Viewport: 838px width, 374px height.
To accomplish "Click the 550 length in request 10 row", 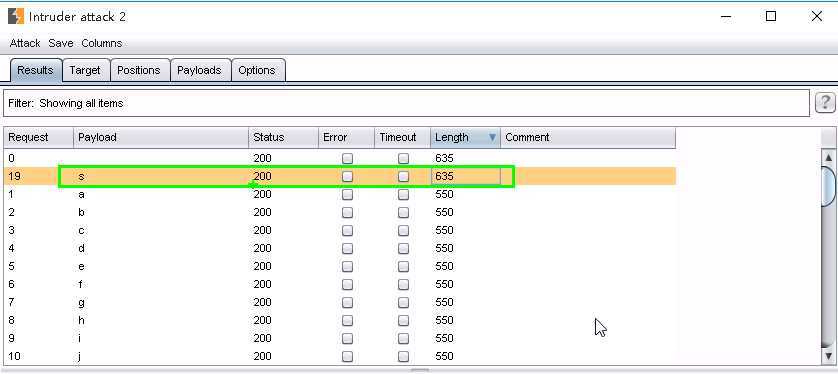I will click(444, 356).
